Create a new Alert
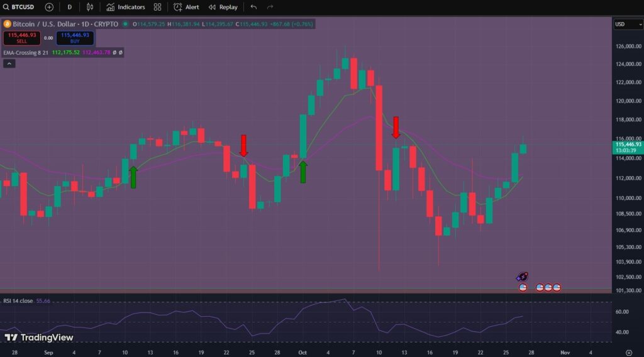The width and height of the screenshot is (644, 357). click(186, 7)
